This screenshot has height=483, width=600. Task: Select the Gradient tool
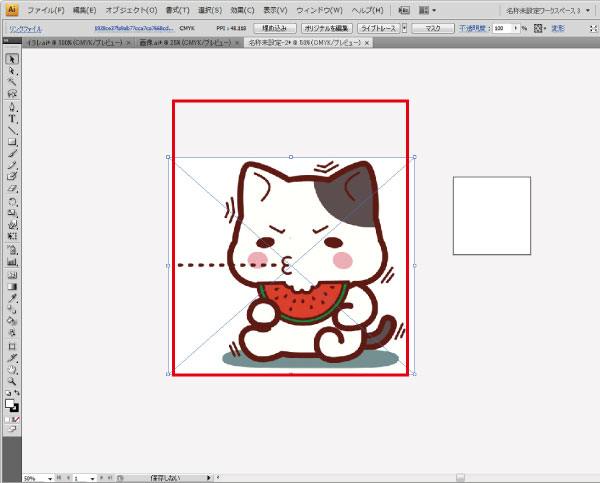(12, 287)
